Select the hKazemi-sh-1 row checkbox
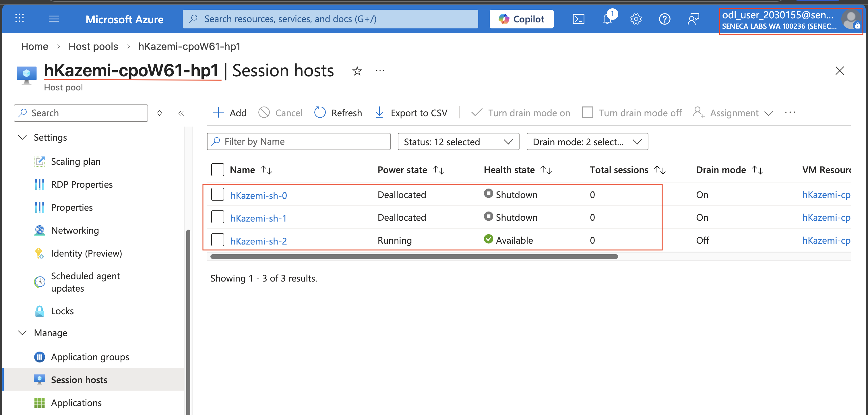 point(218,217)
